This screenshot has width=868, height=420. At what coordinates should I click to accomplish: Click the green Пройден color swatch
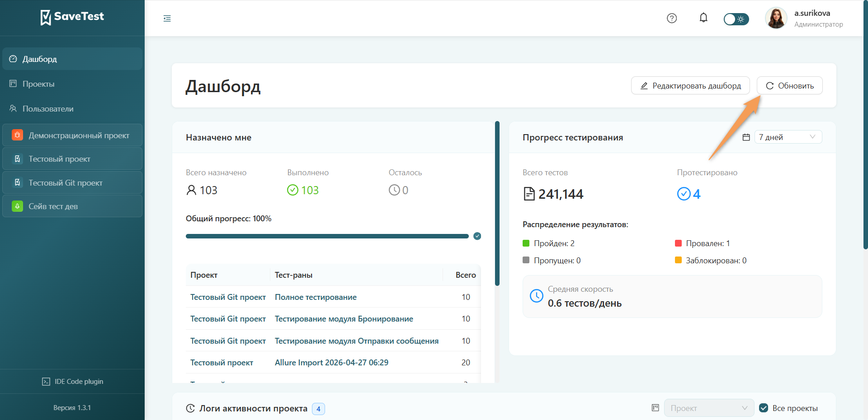[526, 243]
